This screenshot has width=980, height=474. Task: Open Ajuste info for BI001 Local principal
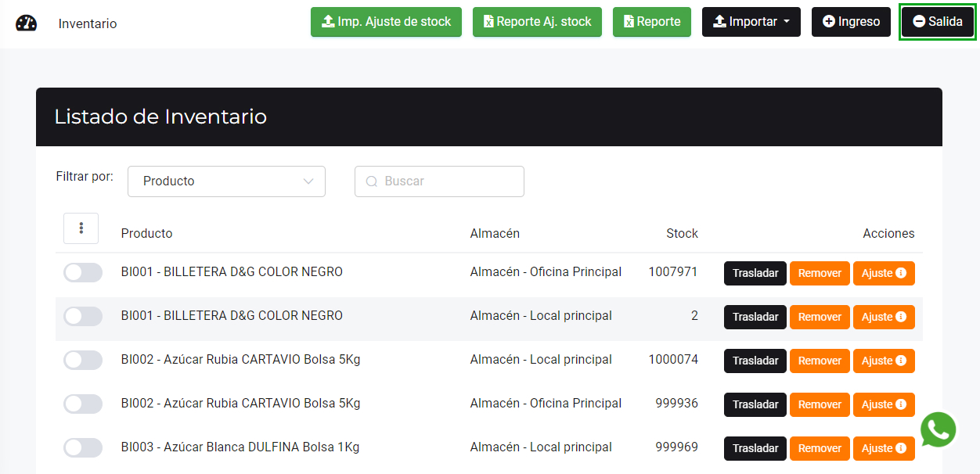point(884,317)
